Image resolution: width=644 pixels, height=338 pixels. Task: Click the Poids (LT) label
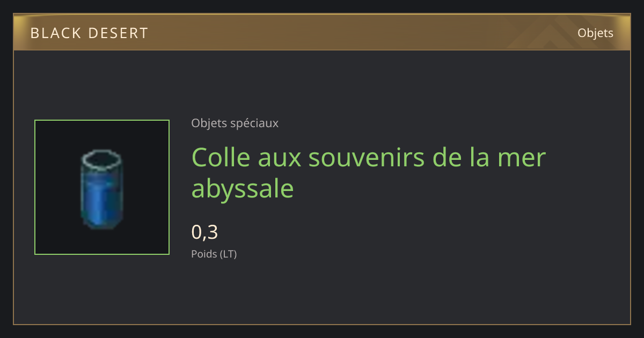tap(214, 254)
